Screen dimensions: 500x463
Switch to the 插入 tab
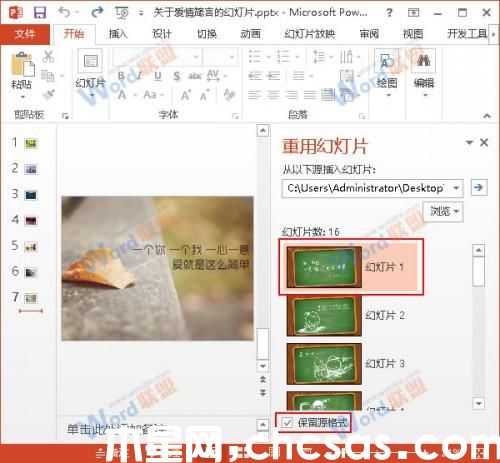point(118,34)
